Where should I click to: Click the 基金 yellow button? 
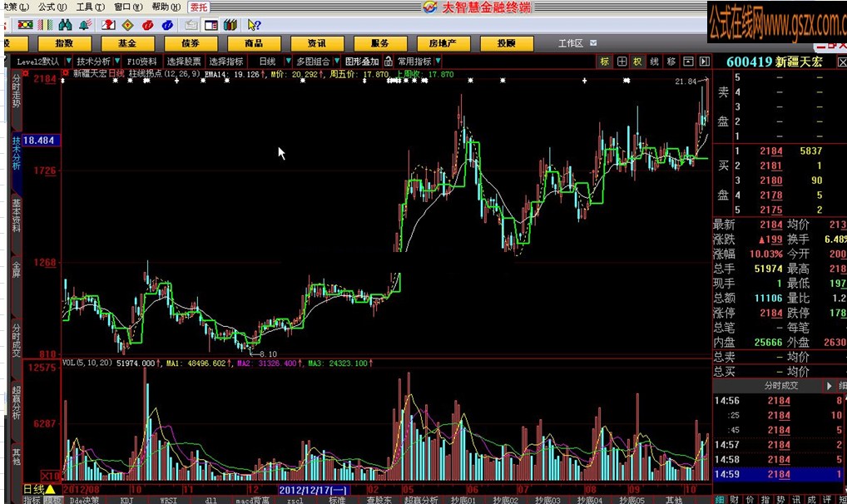[x=127, y=43]
